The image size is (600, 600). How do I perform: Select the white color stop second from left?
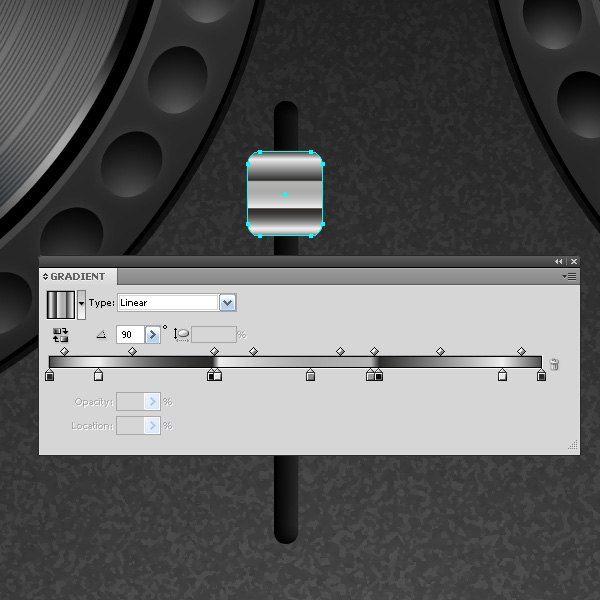click(98, 375)
